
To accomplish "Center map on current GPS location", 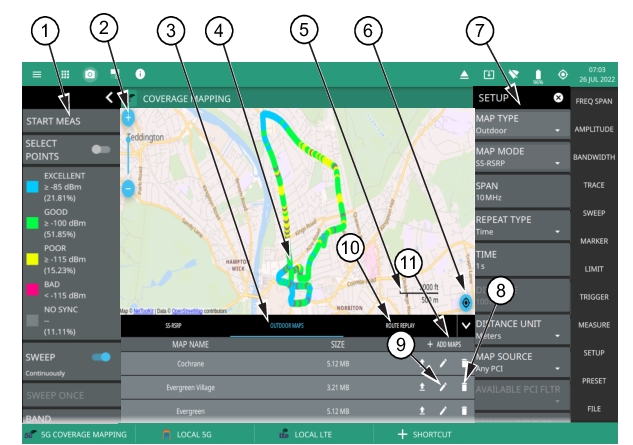I will click(464, 301).
